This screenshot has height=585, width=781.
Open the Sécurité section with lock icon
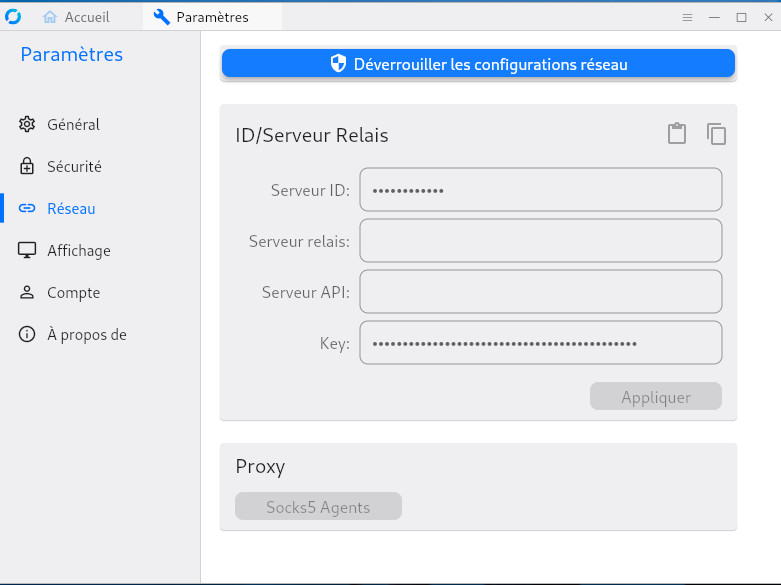pyautogui.click(x=74, y=167)
